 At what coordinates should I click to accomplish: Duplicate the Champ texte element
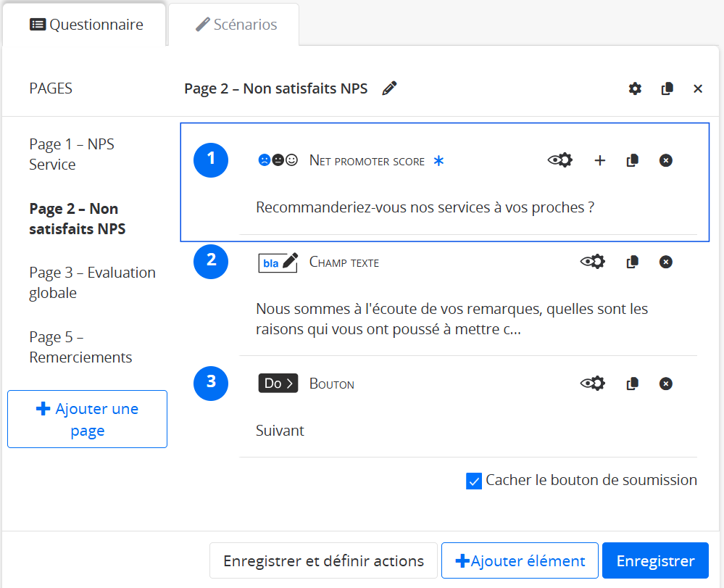(x=632, y=262)
